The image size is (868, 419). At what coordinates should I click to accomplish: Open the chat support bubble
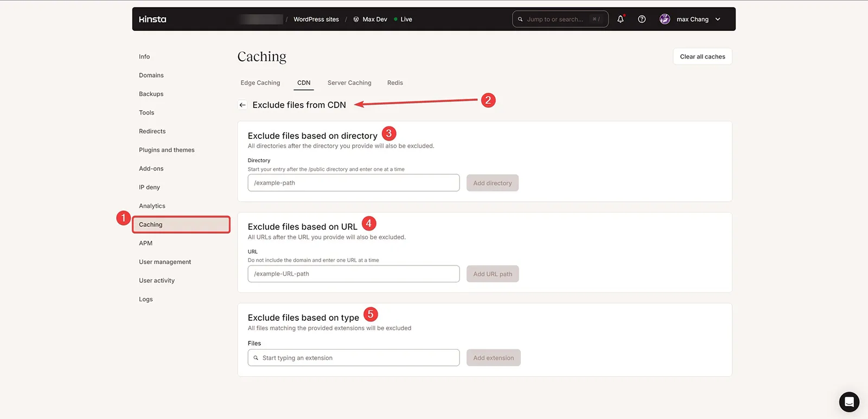tap(849, 402)
